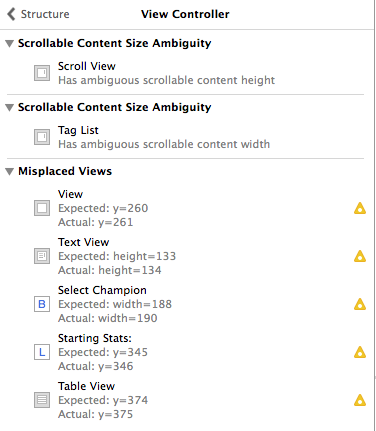Screen dimensions: 376x431
Task: Click the Scroll View icon
Action: (x=42, y=73)
